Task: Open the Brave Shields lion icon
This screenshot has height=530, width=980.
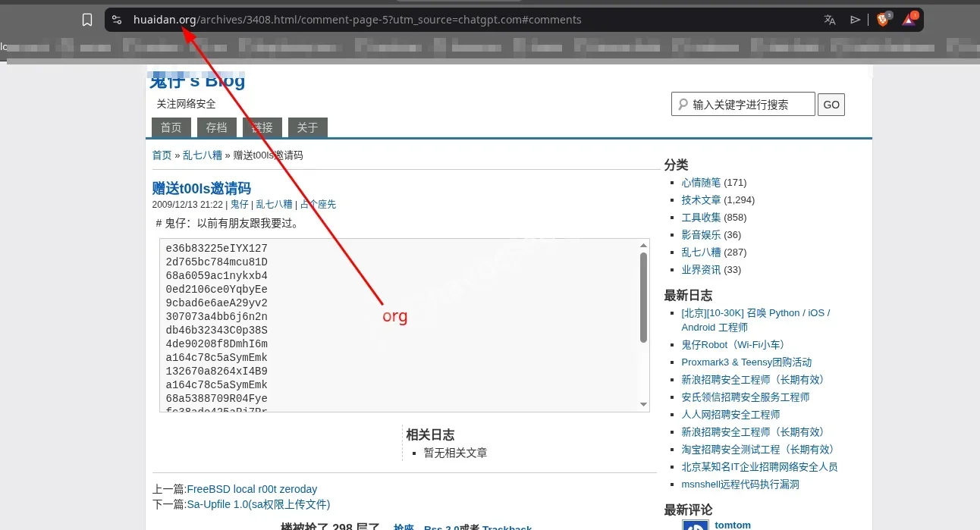Action: coord(883,20)
